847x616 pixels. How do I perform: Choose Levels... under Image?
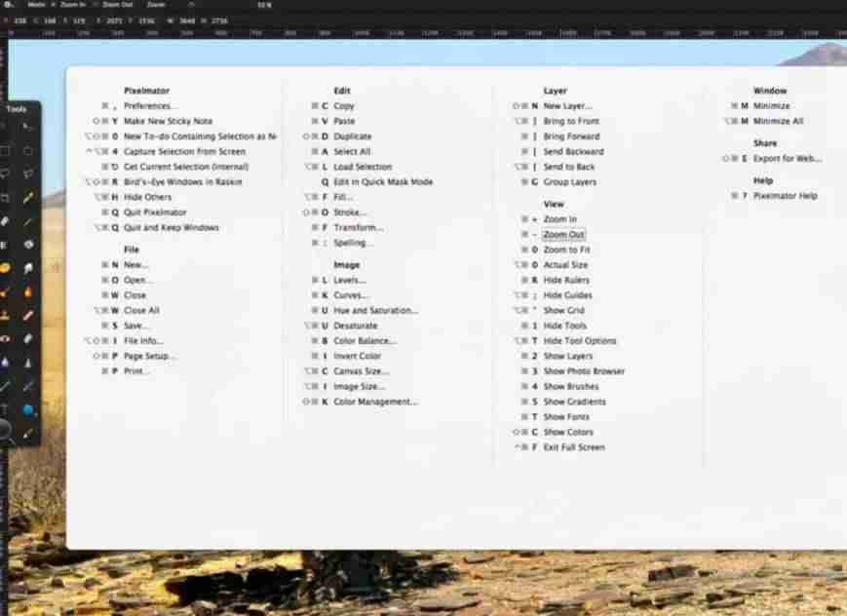pyautogui.click(x=350, y=280)
